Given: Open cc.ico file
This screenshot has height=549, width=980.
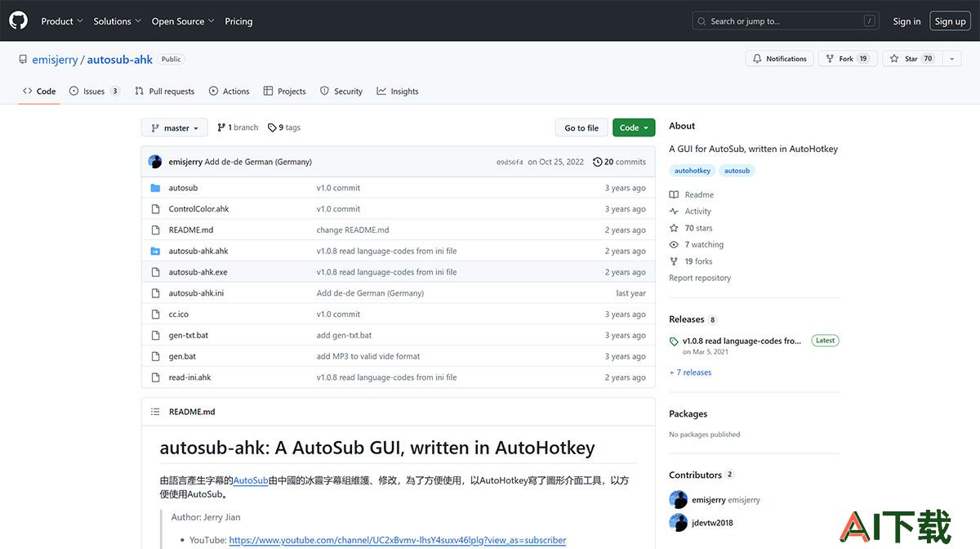Looking at the screenshot, I should [x=179, y=315].
